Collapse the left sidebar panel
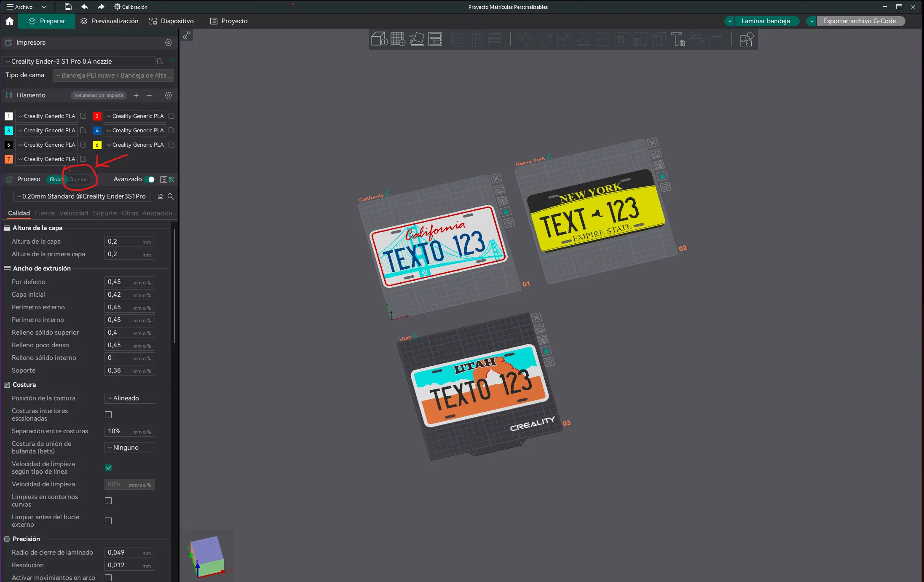The width and height of the screenshot is (924, 582). pyautogui.click(x=187, y=35)
